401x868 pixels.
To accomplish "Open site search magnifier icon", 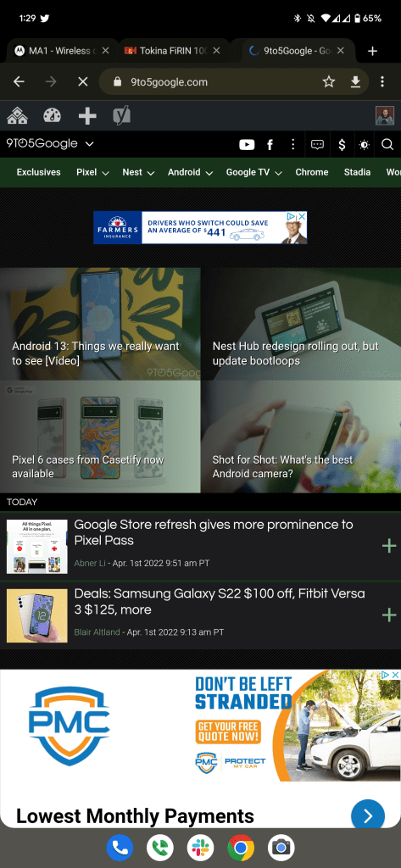I will (387, 145).
